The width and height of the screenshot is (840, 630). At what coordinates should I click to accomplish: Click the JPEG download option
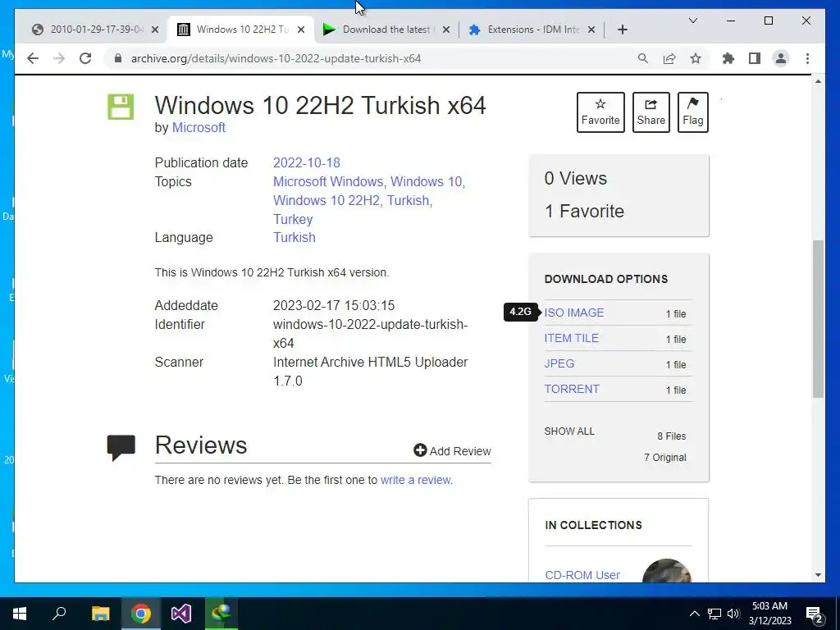tap(559, 363)
